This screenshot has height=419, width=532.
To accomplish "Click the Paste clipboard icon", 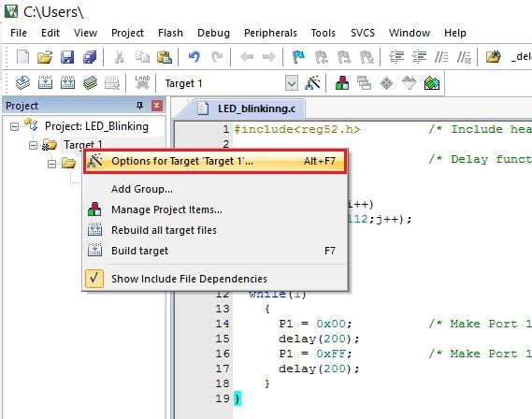I will [x=165, y=57].
